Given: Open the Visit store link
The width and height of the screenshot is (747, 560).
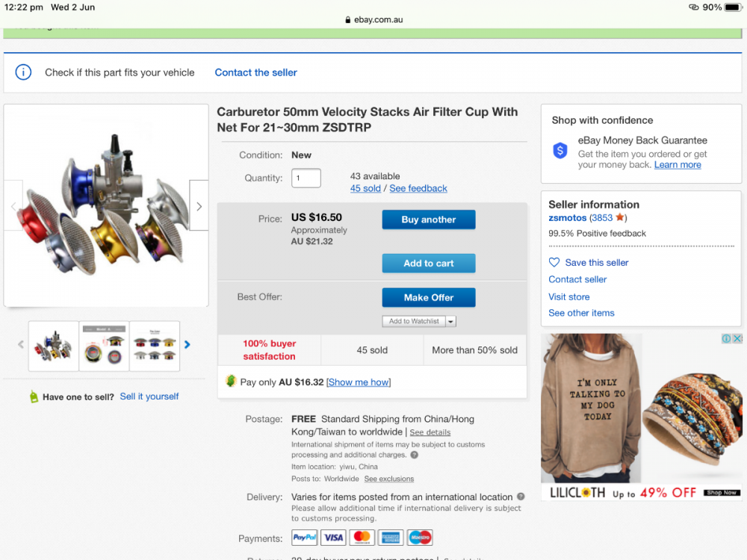Looking at the screenshot, I should [x=569, y=296].
